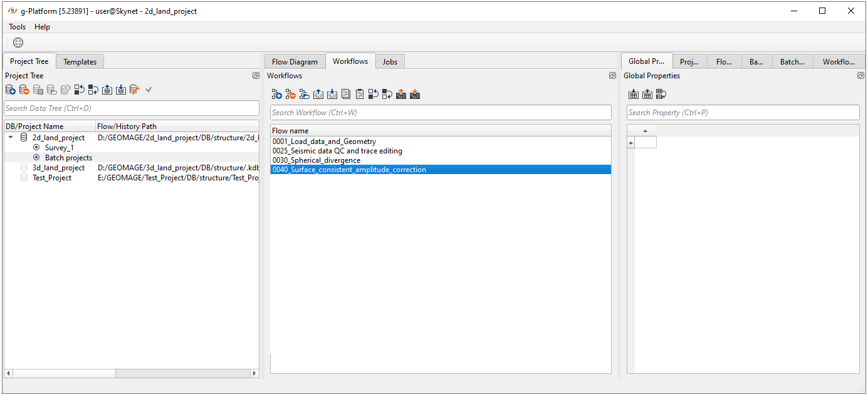Click the add database icon in Project Tree
This screenshot has height=397, width=868.
pyautogui.click(x=11, y=90)
